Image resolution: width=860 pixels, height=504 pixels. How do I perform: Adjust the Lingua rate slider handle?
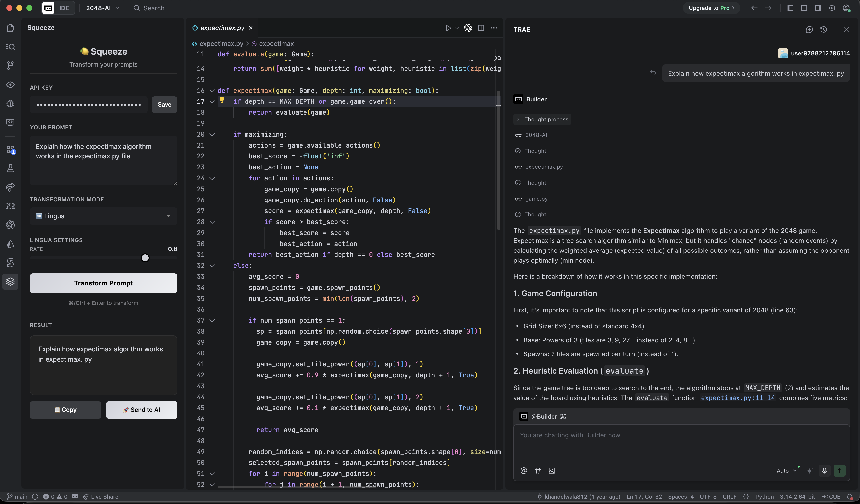(145, 258)
